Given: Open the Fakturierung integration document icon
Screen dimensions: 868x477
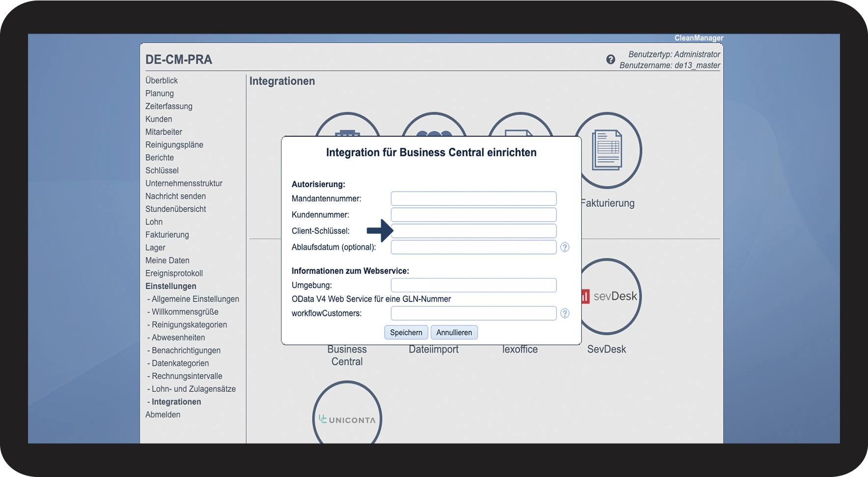Looking at the screenshot, I should 608,150.
